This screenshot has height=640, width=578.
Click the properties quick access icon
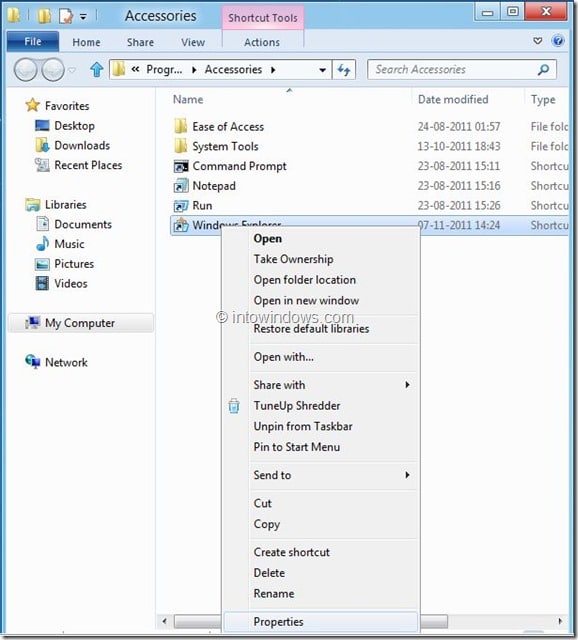coord(66,16)
